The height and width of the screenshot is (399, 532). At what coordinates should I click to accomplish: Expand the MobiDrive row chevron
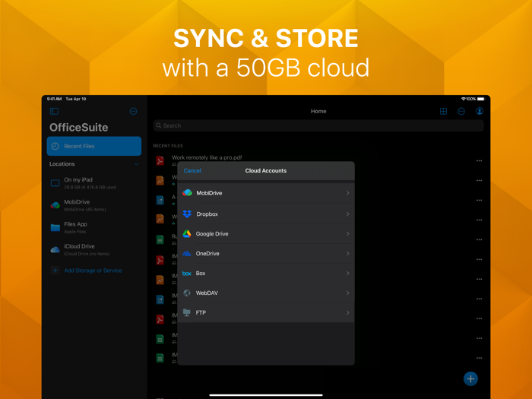click(347, 193)
